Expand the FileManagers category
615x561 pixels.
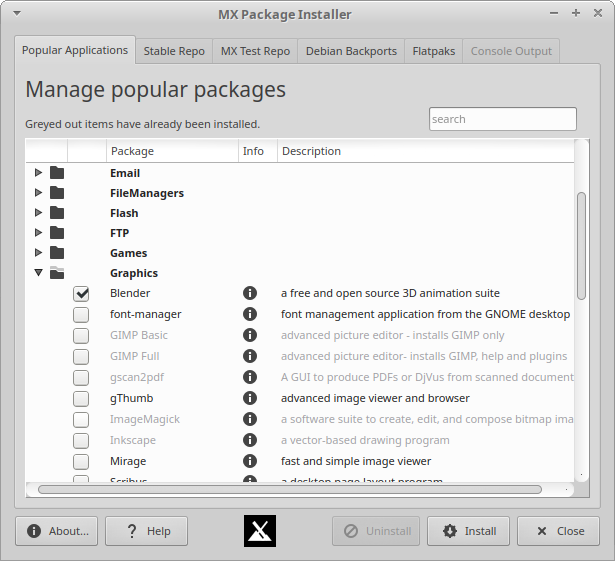tap(38, 193)
